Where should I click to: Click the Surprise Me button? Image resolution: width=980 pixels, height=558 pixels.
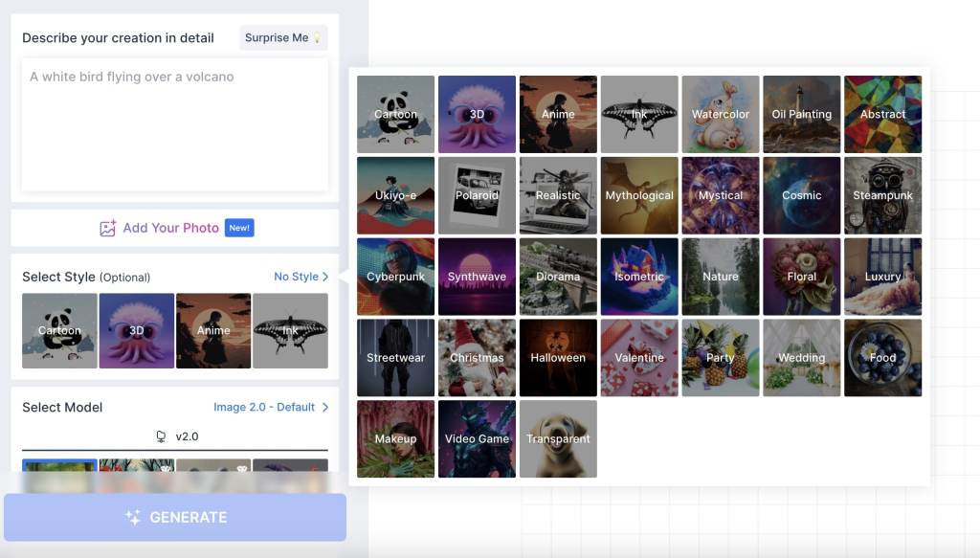282,38
